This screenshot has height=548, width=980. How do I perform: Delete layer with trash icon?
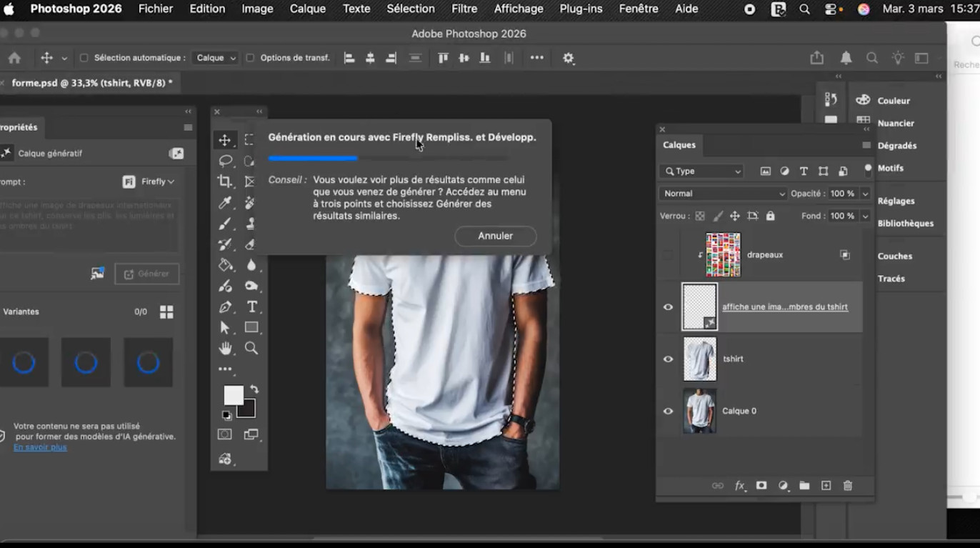coord(848,486)
